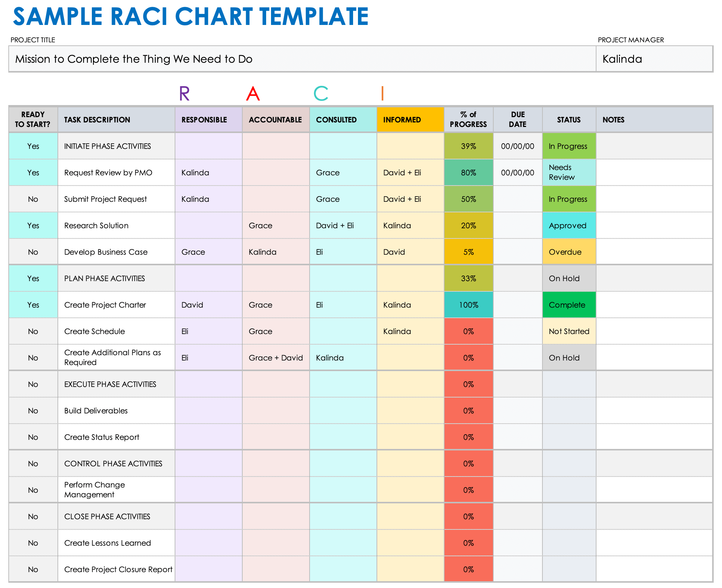Click the INFORMED column header
This screenshot has height=588, width=722.
[402, 119]
